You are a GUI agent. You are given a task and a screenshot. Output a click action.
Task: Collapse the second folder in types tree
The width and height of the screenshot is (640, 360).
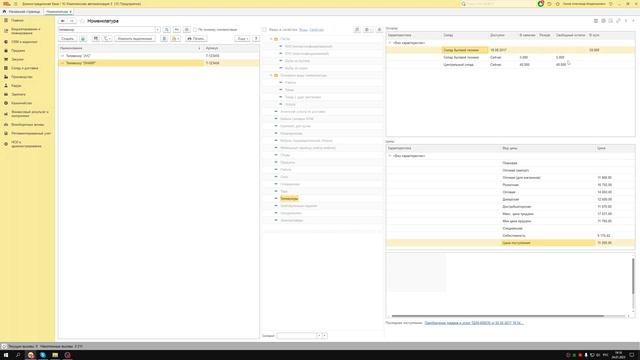click(271, 76)
